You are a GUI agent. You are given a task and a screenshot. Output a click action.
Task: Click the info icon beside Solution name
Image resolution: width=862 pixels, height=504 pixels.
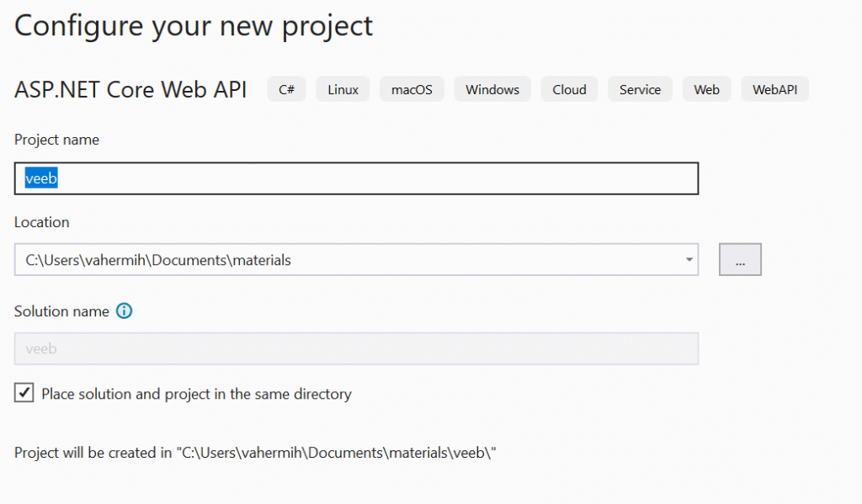click(124, 311)
